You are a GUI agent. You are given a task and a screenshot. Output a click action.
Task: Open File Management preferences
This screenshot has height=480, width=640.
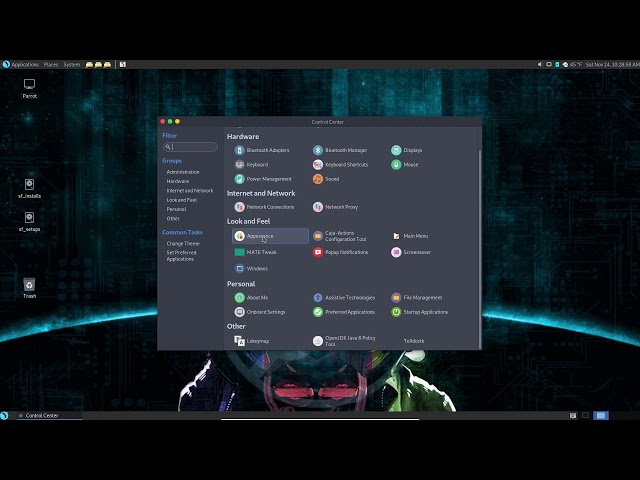point(417,298)
